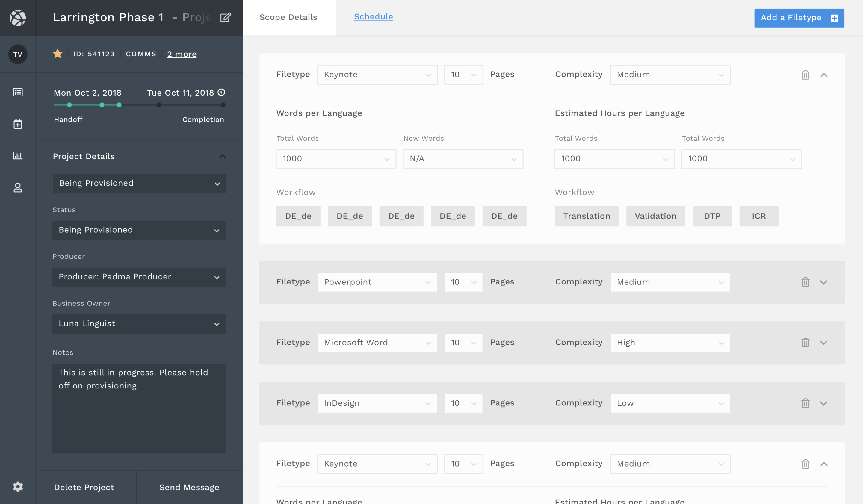This screenshot has width=863, height=504.
Task: Open the High complexity dropdown
Action: tap(670, 343)
